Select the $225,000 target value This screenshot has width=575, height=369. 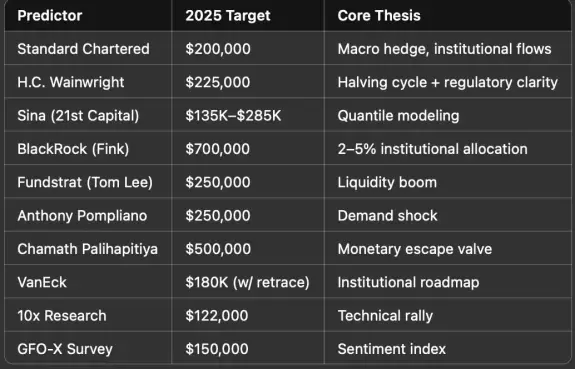pyautogui.click(x=218, y=82)
